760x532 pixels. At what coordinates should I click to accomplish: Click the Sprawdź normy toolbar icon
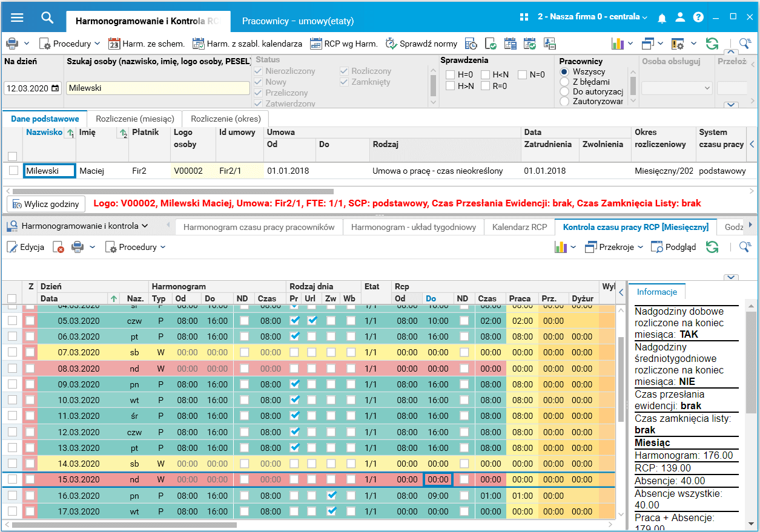coord(391,44)
